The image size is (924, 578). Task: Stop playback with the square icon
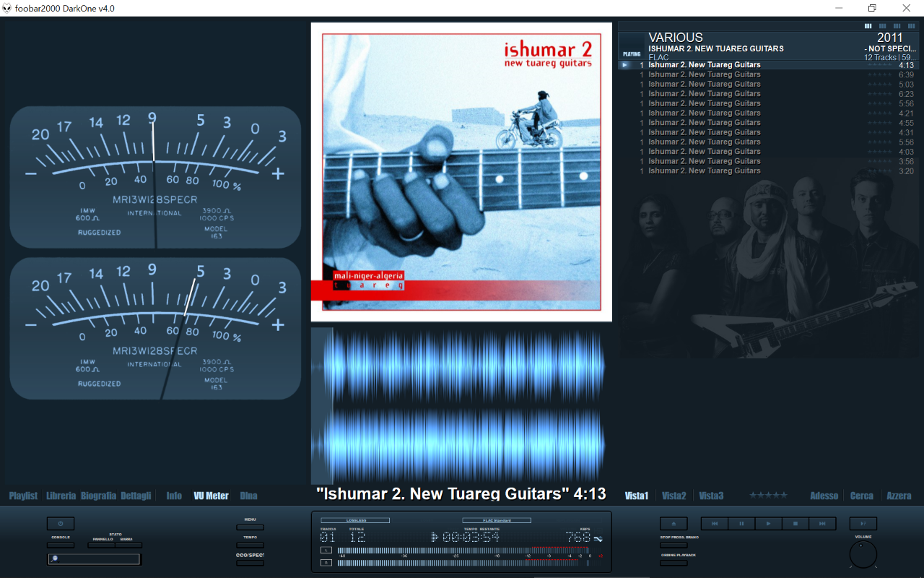pyautogui.click(x=795, y=524)
